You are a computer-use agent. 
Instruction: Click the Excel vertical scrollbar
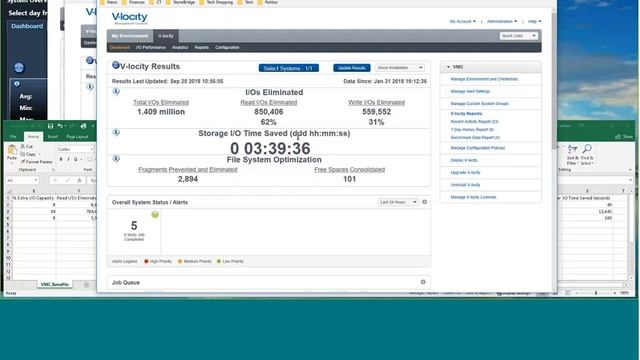[631, 235]
